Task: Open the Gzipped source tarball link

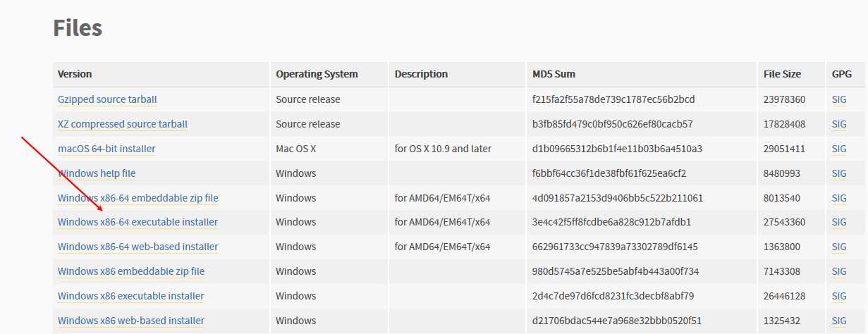Action: [107, 99]
